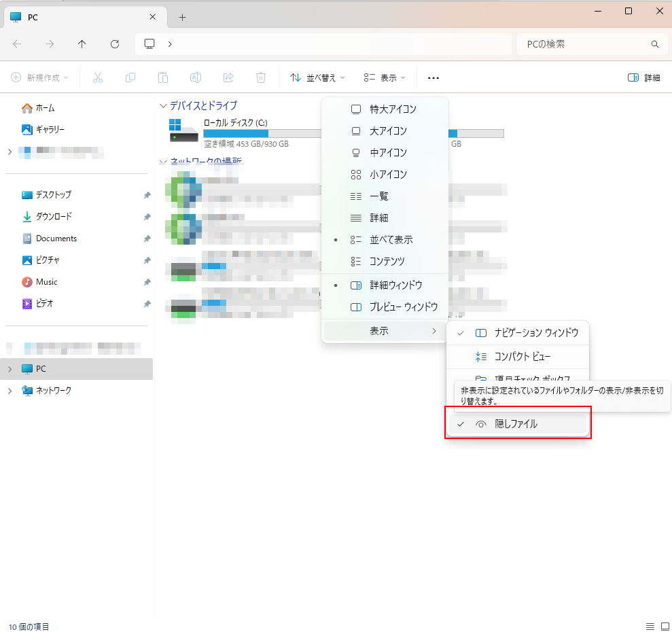Viewport: 672px width, 632px height.
Task: Click the New (新規作成) button
Action: 40,78
